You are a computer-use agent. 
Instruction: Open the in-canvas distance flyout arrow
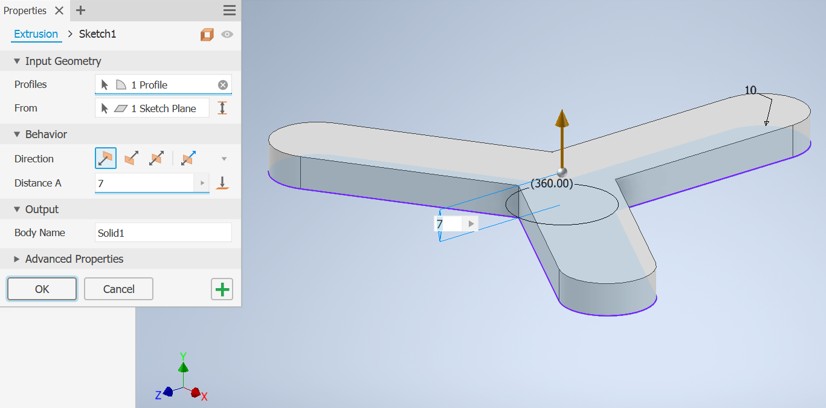click(x=471, y=224)
